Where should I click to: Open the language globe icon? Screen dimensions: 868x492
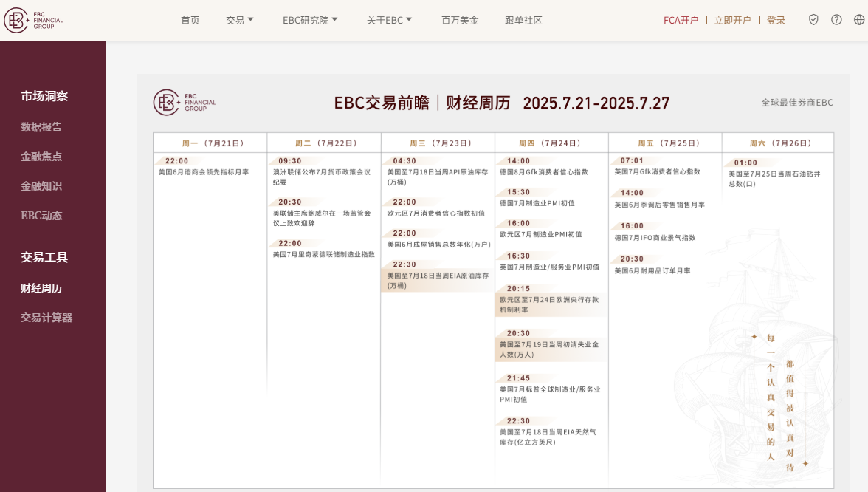859,20
